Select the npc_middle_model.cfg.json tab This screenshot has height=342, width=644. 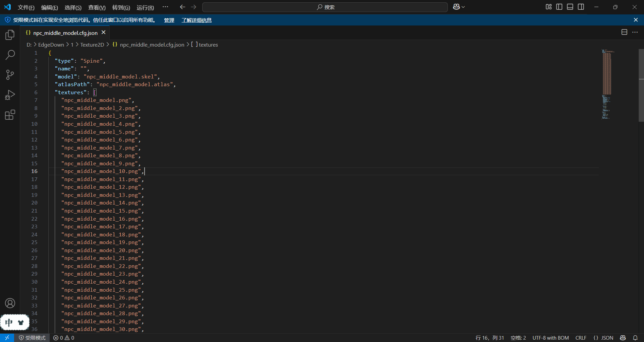[65, 33]
